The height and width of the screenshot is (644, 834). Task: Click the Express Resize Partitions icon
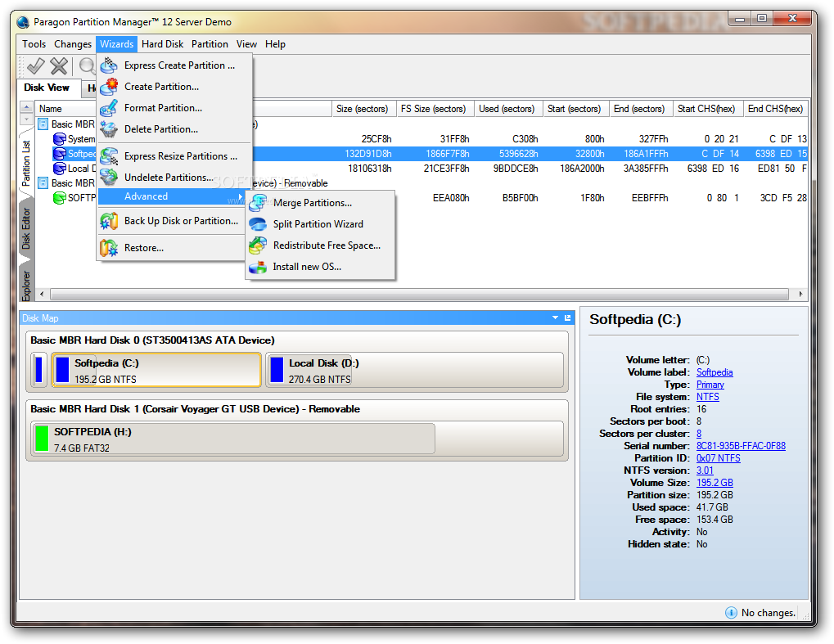pyautogui.click(x=109, y=156)
